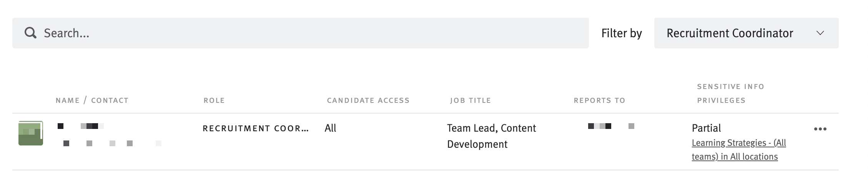The width and height of the screenshot is (868, 175).
Task: Click the magnifying glass search icon
Action: (30, 33)
